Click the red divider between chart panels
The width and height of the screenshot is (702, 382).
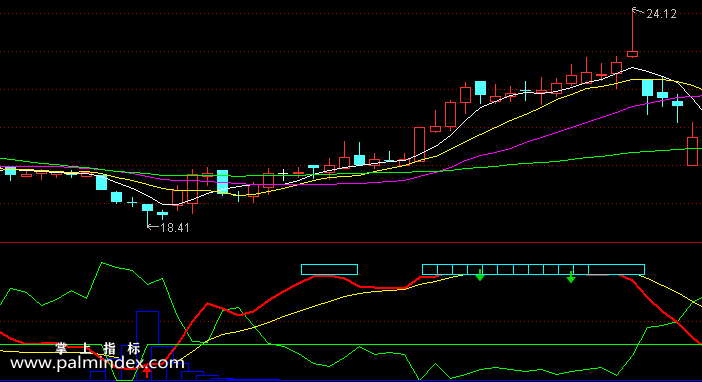tap(351, 243)
